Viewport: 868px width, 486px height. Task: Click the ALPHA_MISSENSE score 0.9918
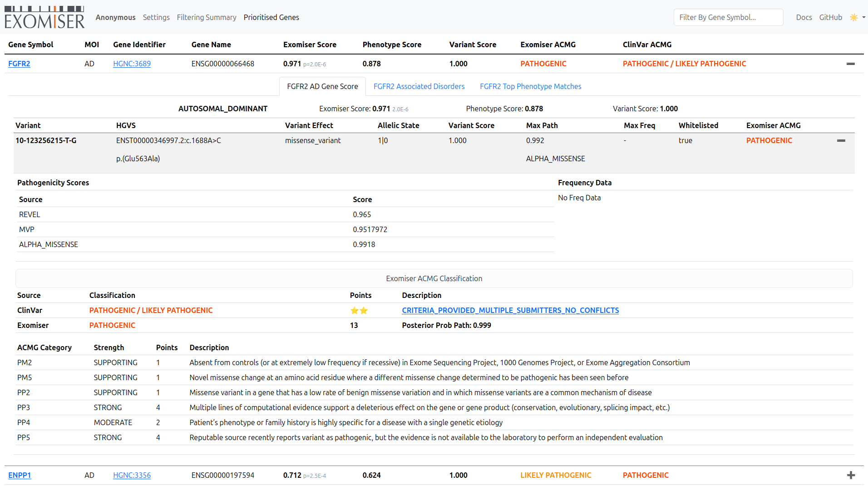pyautogui.click(x=364, y=244)
